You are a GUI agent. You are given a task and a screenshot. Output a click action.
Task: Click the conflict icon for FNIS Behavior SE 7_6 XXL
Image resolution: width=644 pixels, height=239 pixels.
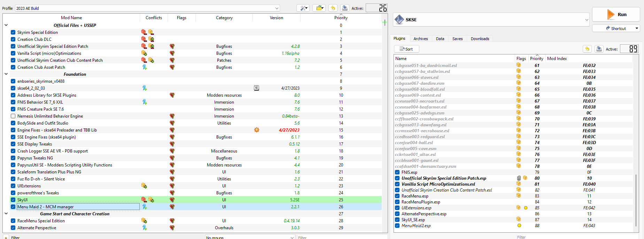click(145, 102)
